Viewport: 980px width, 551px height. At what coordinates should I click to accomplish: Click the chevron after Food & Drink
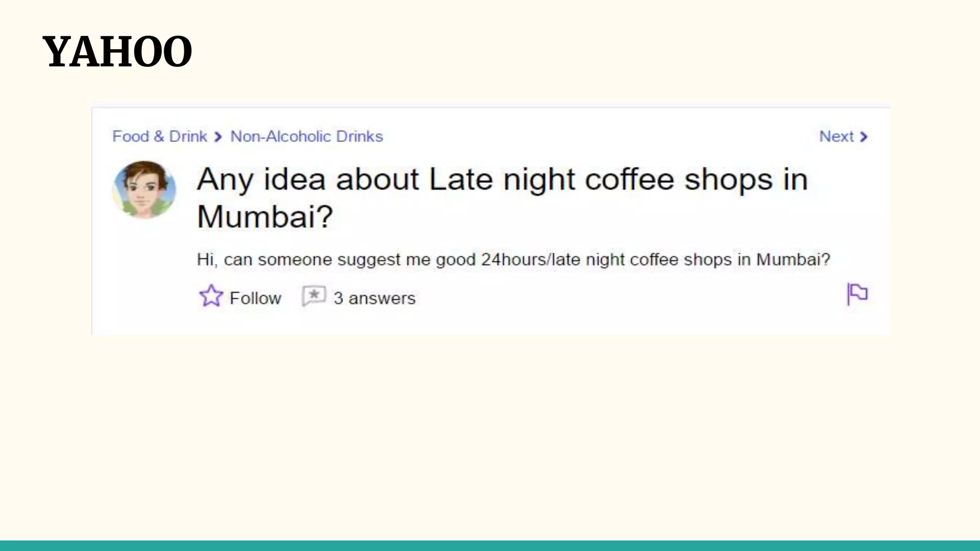[218, 137]
